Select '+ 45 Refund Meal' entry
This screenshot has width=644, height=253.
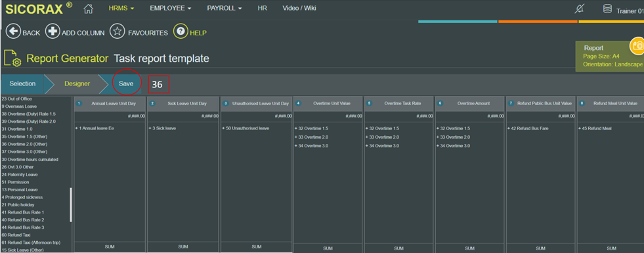coord(595,128)
